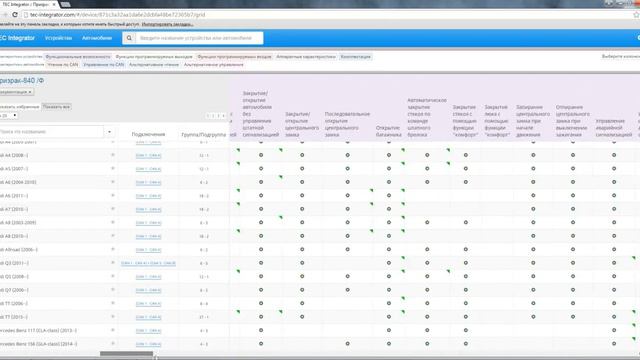Select the Audi Allroad (2006–) row name
This screenshot has width=640, height=360.
click(x=19, y=249)
